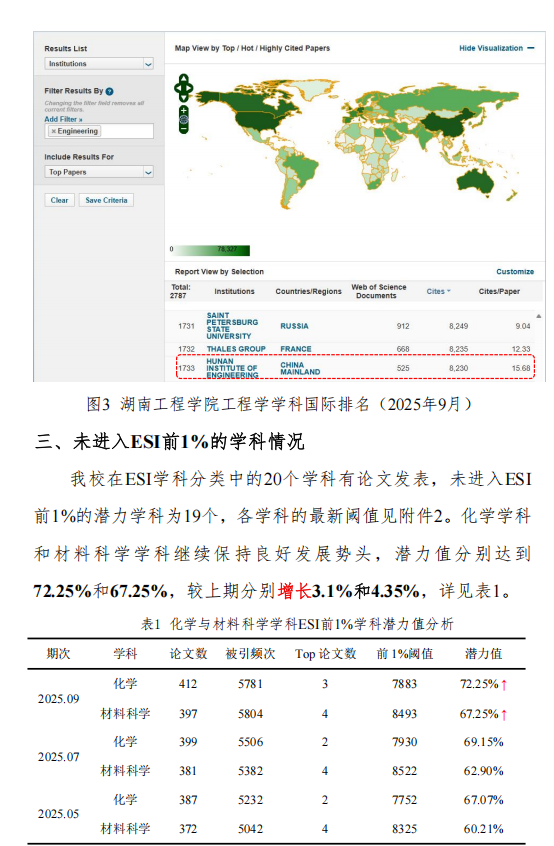Click the citation color legend bar
Image resolution: width=554 pixels, height=846 pixels.
click(211, 250)
